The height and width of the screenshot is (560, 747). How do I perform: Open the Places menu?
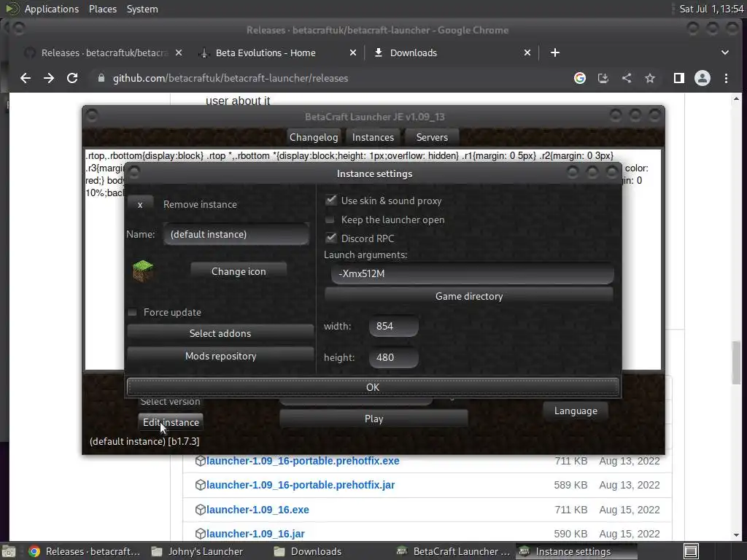pyautogui.click(x=102, y=9)
